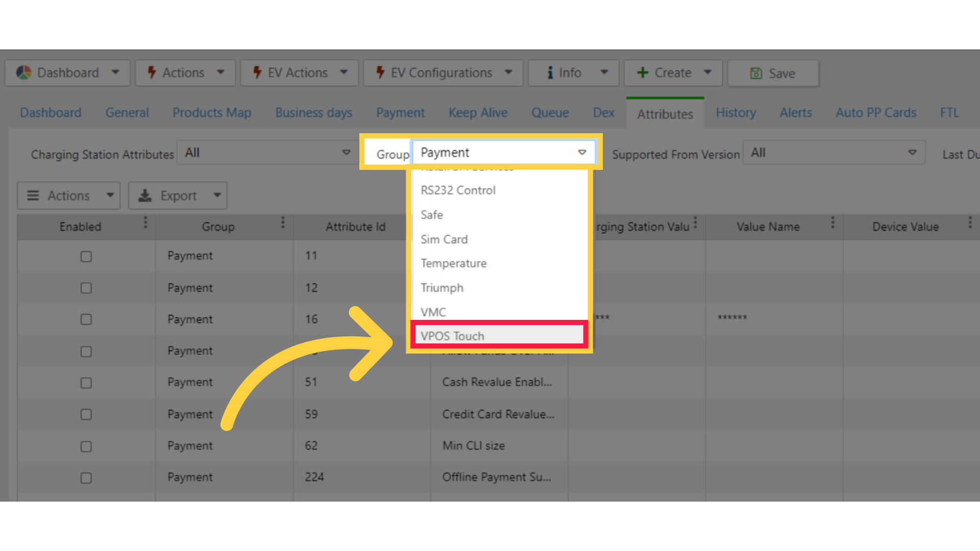The image size is (980, 551).
Task: Expand the grid Actions dropdown arrow
Action: (110, 195)
